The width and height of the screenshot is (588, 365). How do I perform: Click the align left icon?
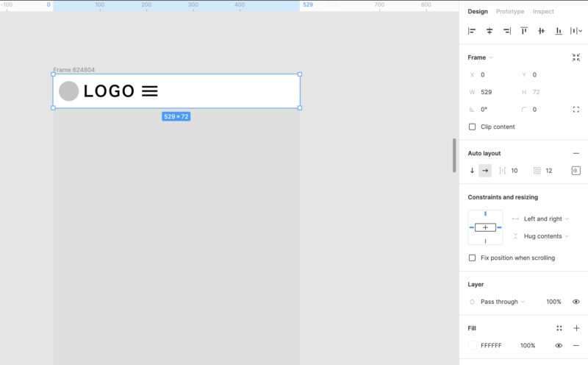tap(472, 31)
